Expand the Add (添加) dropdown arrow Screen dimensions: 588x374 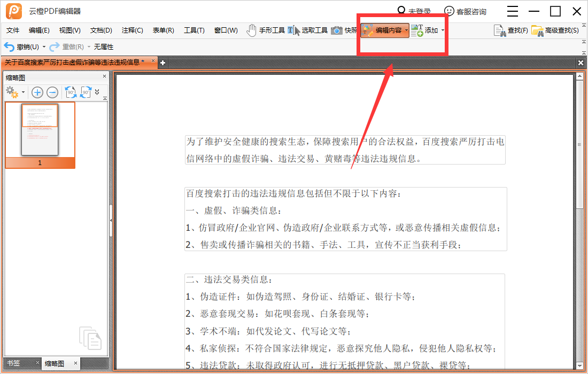[443, 30]
